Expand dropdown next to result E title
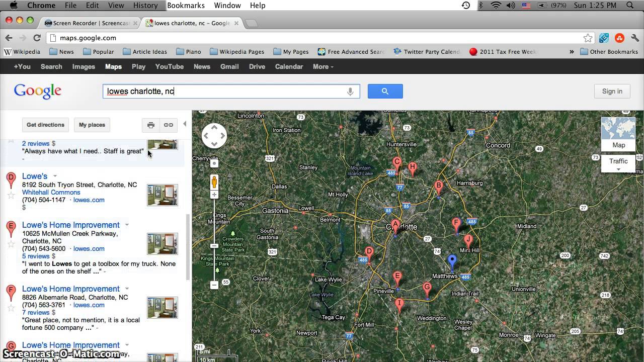 click(x=127, y=225)
